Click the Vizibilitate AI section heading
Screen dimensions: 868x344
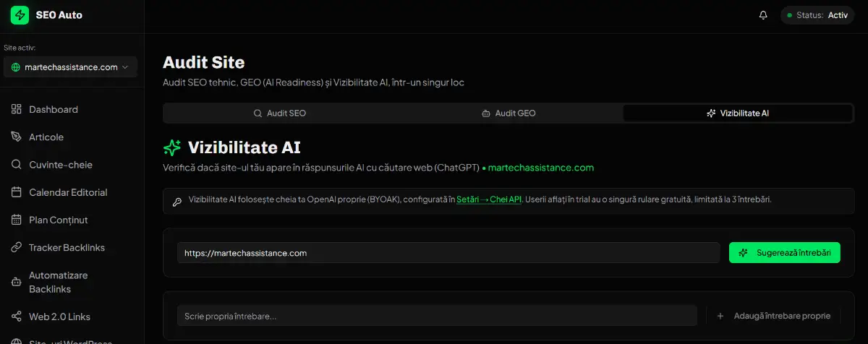point(244,147)
